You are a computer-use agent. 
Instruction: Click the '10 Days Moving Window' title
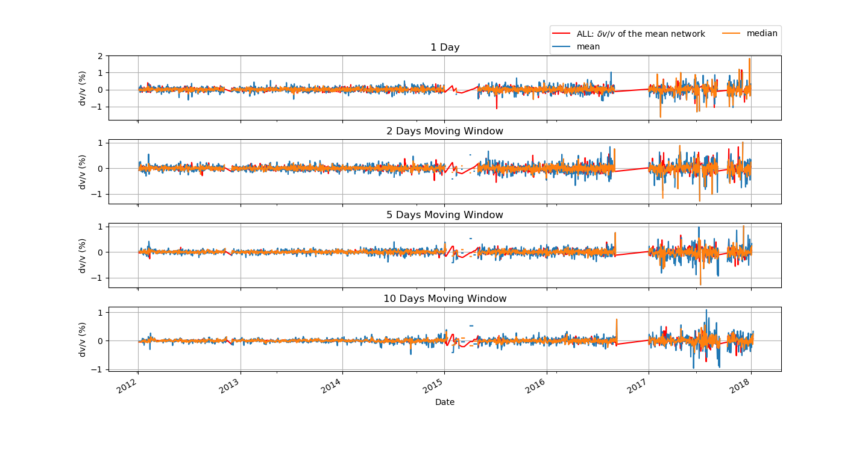(x=445, y=299)
